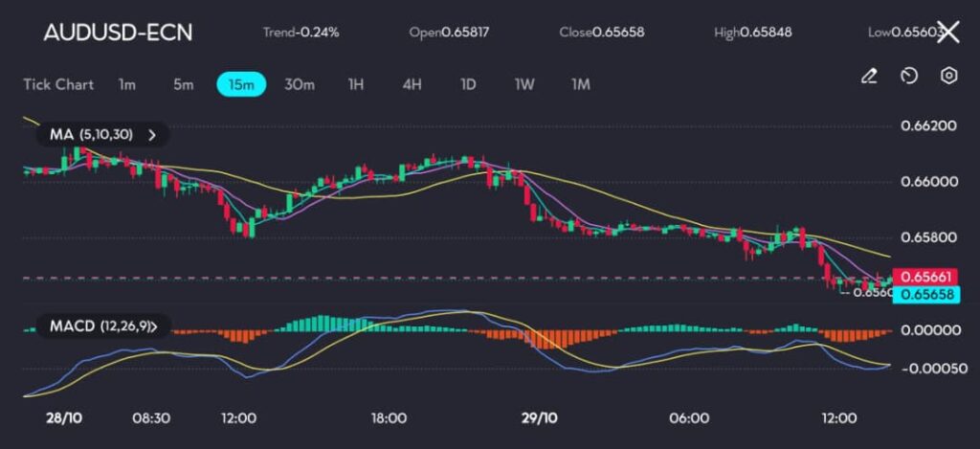Open the drawing pencil tool

(869, 76)
